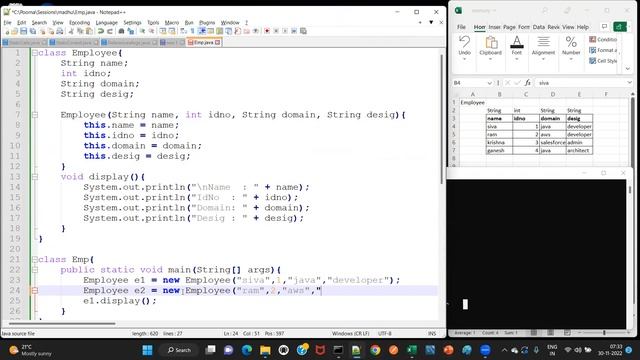Select Excel cell containing architect
This screenshot has height=360, width=640.
[x=579, y=151]
